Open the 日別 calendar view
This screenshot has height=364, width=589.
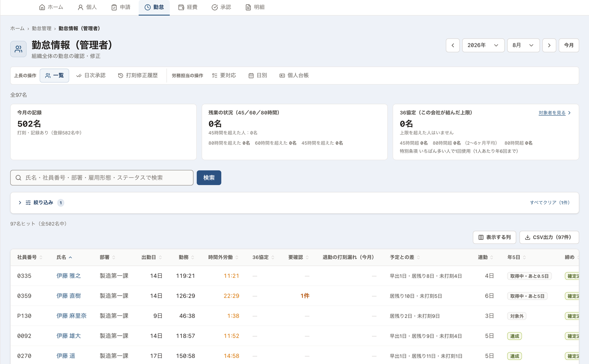[258, 75]
